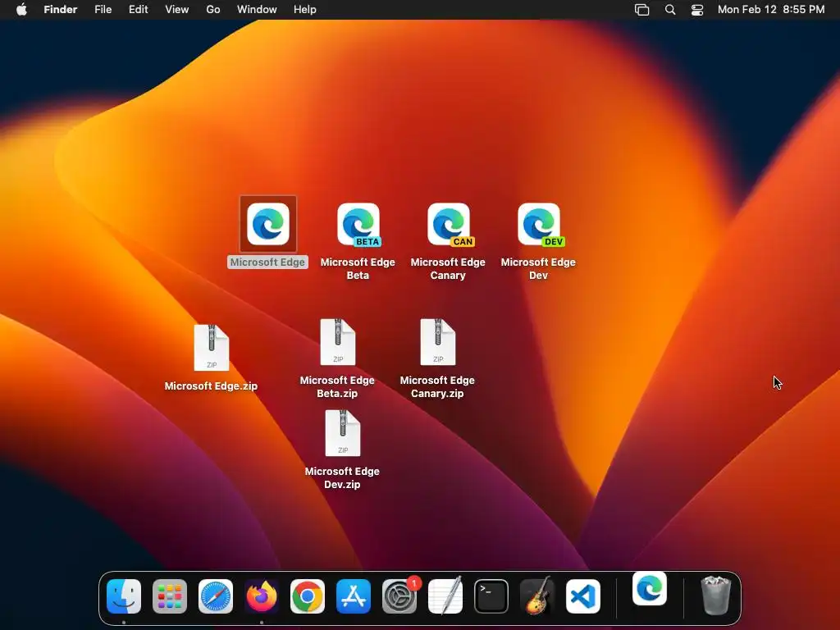Open the Help menu
The height and width of the screenshot is (630, 840).
pyautogui.click(x=305, y=10)
